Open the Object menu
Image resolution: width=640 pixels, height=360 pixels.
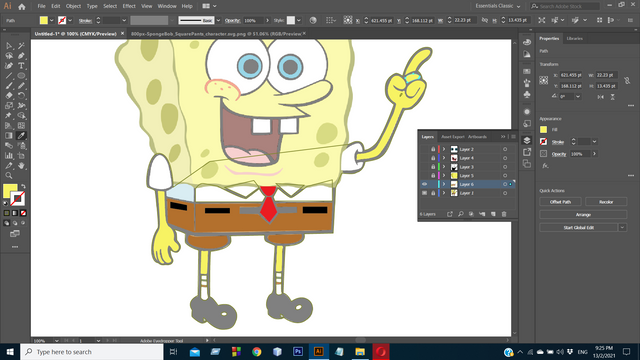[73, 6]
